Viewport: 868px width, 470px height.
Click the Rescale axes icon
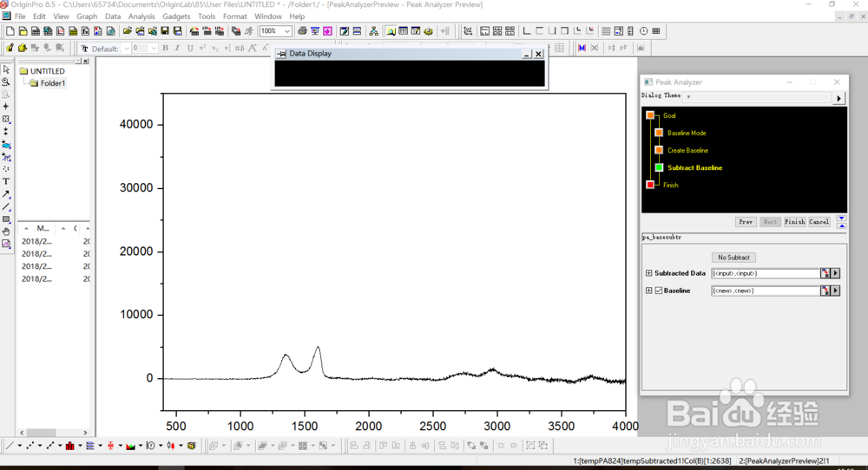(x=468, y=31)
